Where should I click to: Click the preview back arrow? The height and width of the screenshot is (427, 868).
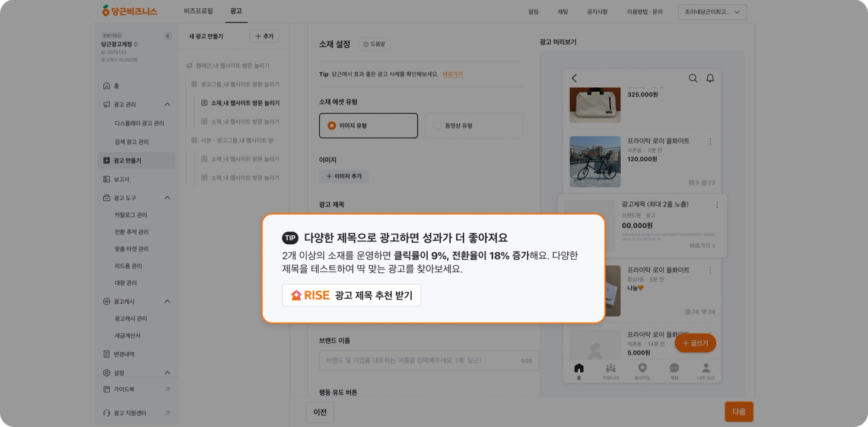point(574,78)
